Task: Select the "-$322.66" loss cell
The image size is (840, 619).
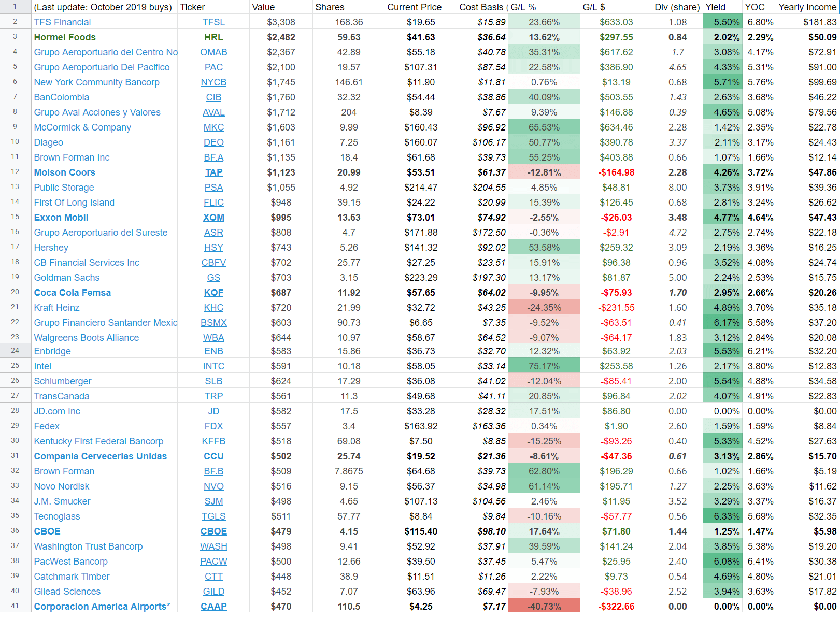Action: coord(616,607)
